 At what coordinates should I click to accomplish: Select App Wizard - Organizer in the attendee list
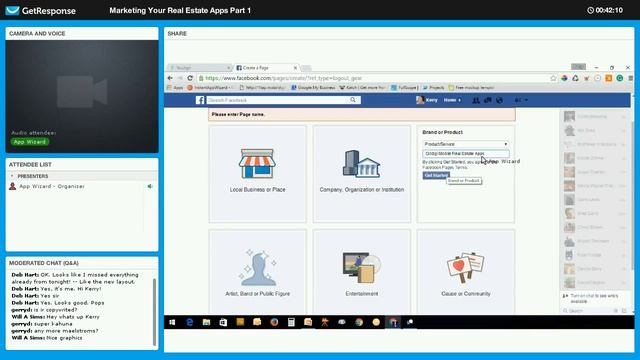click(x=52, y=186)
